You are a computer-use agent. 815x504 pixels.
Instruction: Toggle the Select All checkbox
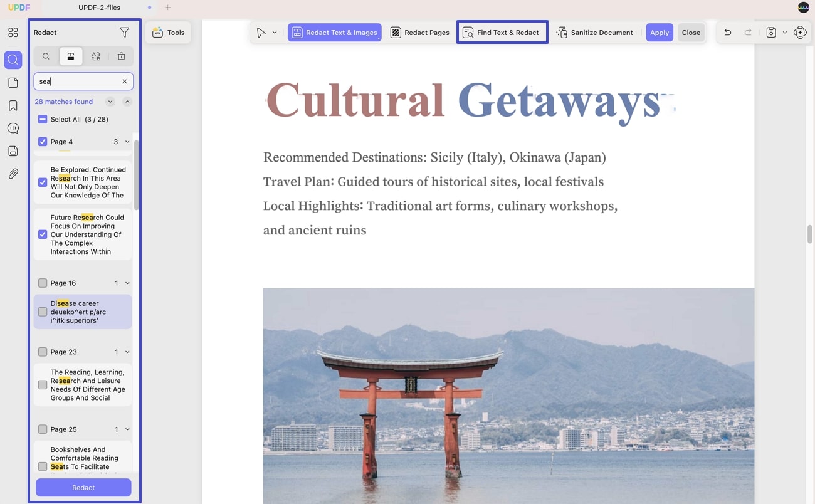pos(43,119)
